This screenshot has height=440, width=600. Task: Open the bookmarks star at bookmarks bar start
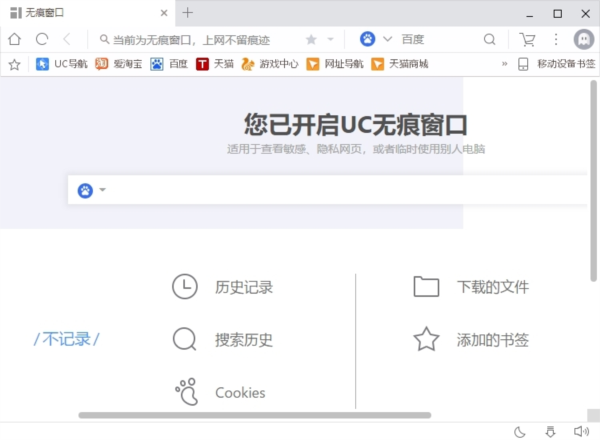[15, 64]
